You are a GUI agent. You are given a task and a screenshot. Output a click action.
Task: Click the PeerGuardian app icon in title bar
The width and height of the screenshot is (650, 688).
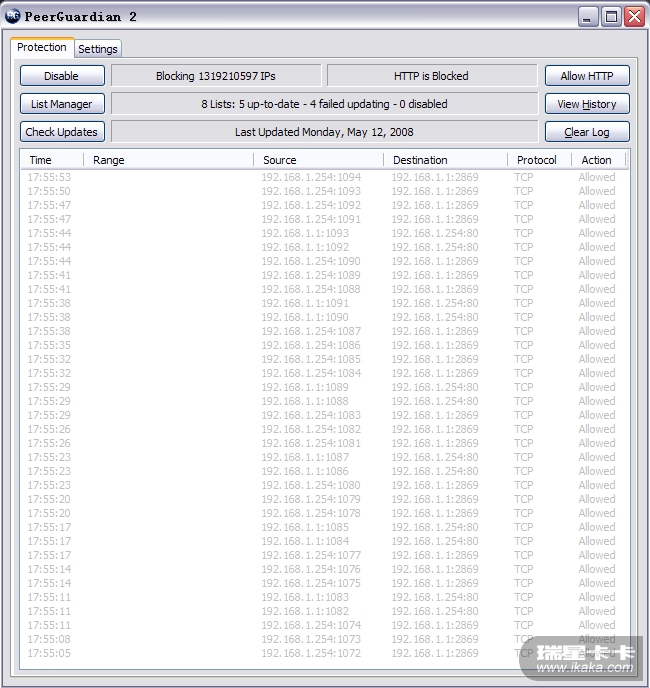[x=13, y=16]
